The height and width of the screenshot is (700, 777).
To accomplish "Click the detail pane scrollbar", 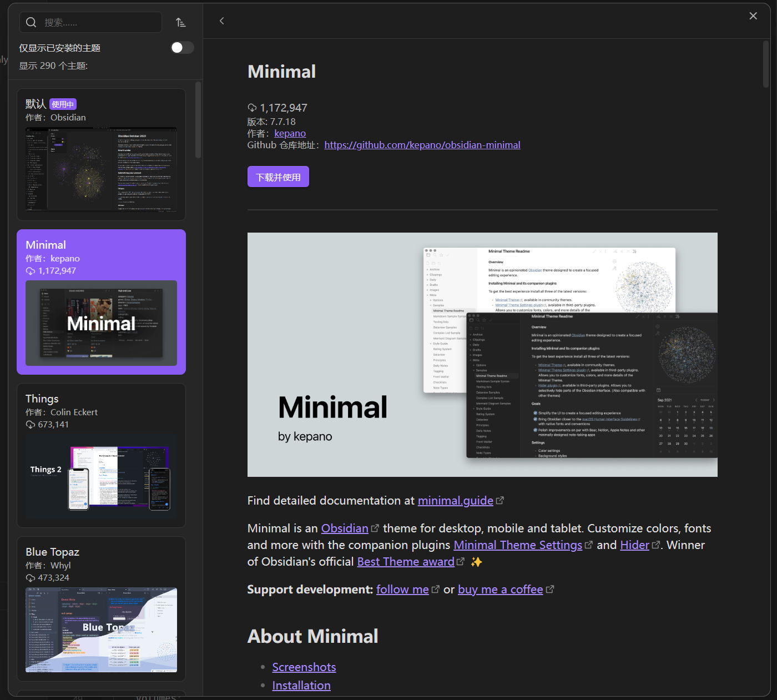I will tap(766, 64).
